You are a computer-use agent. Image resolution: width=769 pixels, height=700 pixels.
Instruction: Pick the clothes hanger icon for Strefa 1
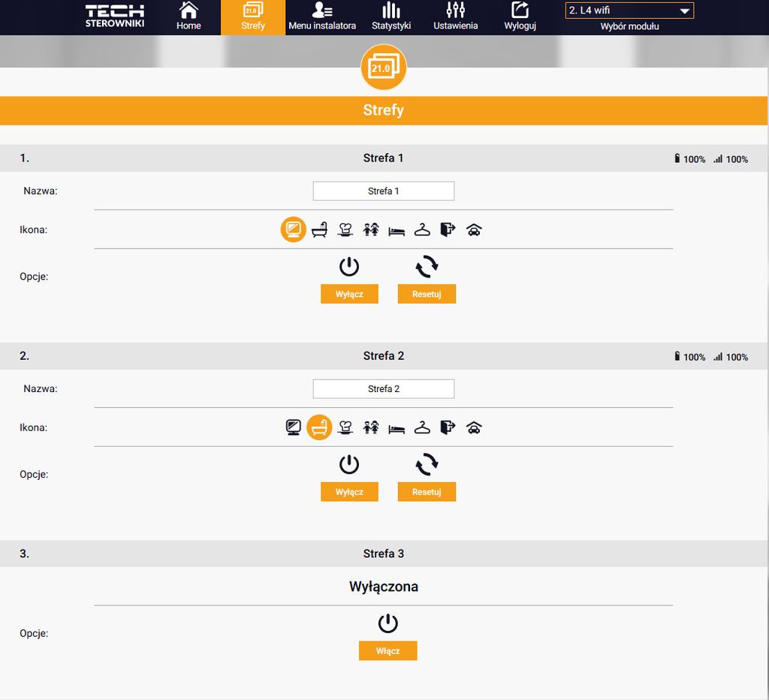[x=422, y=230]
